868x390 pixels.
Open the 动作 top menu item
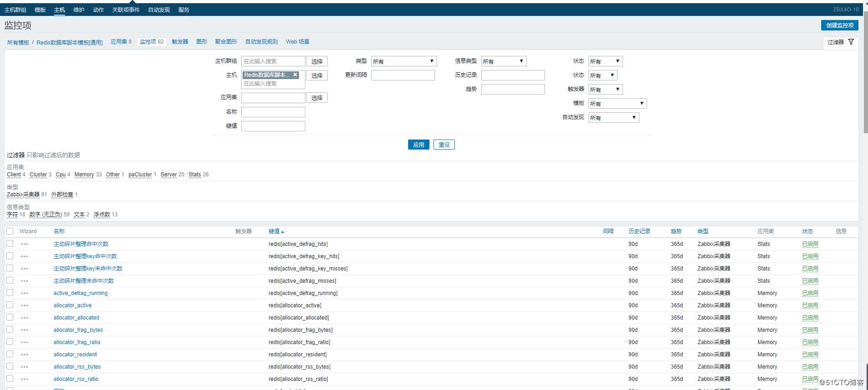pos(98,10)
